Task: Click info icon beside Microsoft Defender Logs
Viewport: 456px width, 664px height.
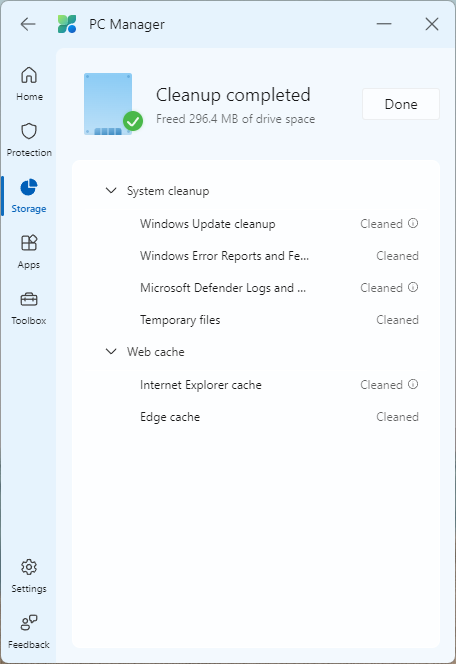Action: click(413, 287)
